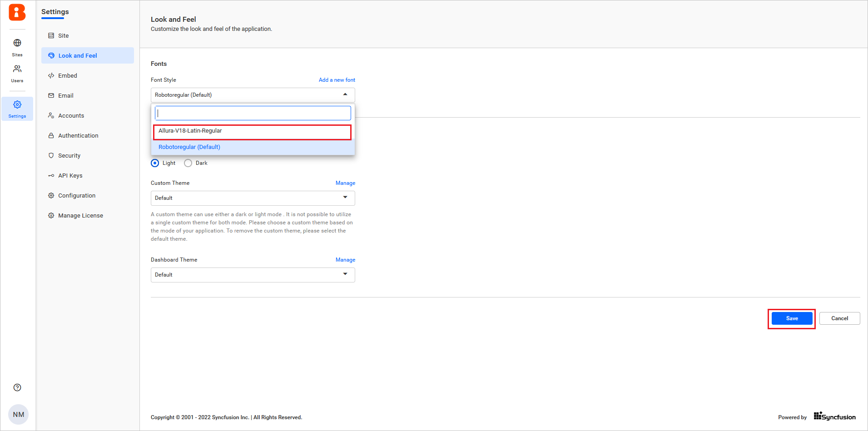
Task: Click the Users sidebar icon
Action: (x=17, y=69)
